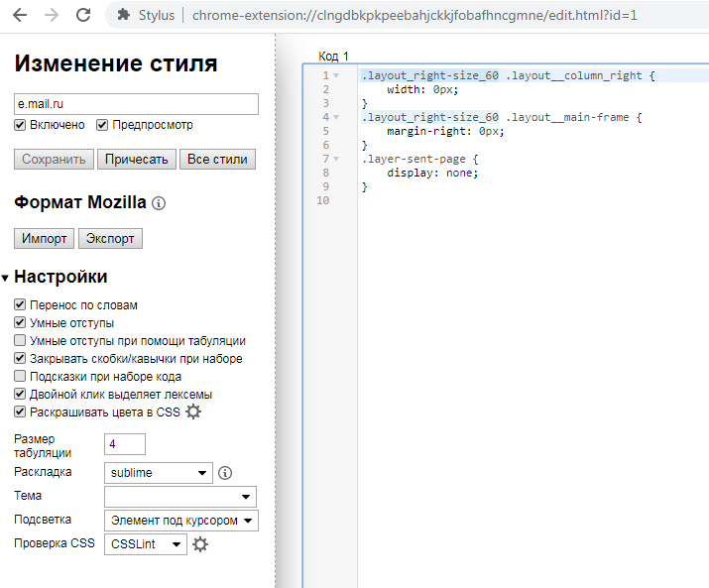Go back using the browser back arrow
709x588 pixels.
click(x=20, y=16)
